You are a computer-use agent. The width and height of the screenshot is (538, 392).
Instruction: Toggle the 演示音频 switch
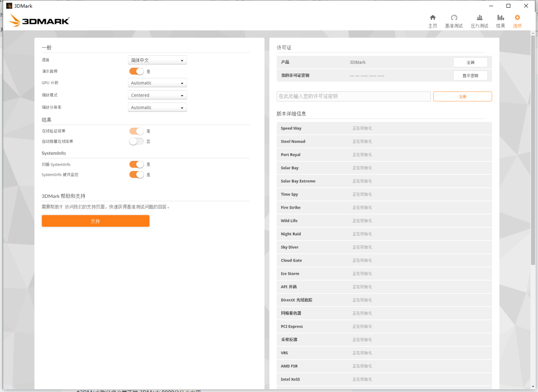136,71
